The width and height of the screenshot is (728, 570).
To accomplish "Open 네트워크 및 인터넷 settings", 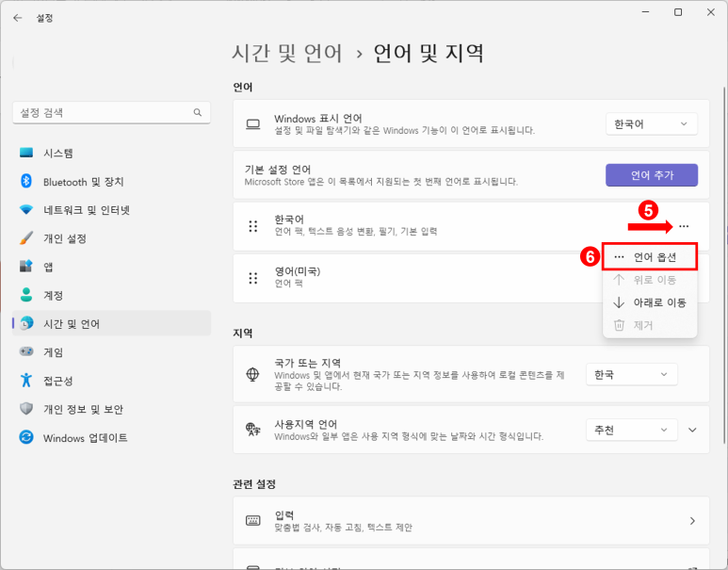I will (x=111, y=209).
